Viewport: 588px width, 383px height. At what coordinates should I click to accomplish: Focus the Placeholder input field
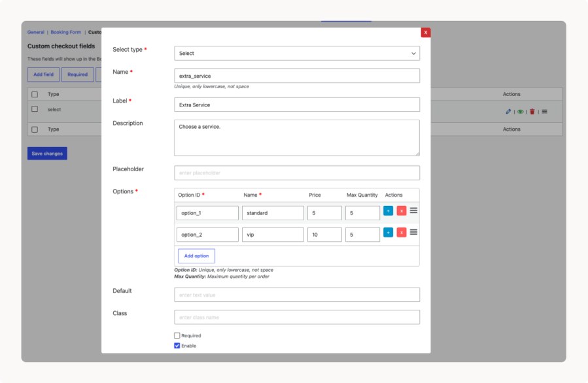pos(297,173)
